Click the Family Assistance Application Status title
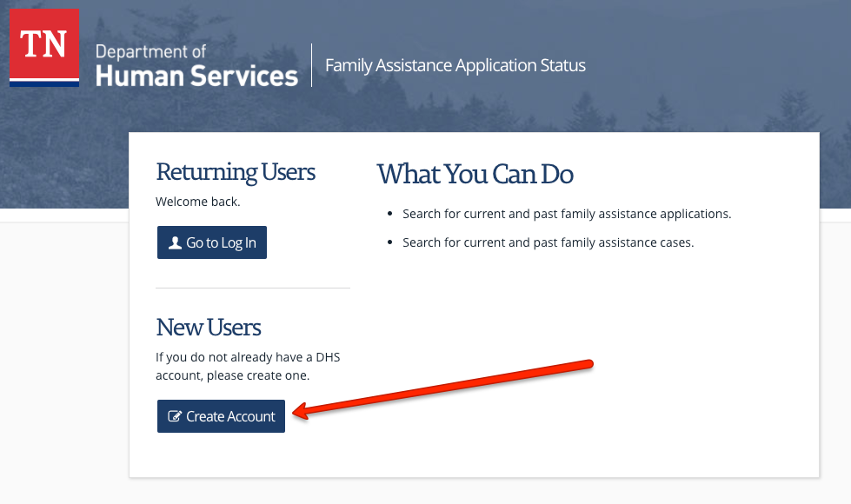Viewport: 851px width, 504px height. [x=455, y=65]
